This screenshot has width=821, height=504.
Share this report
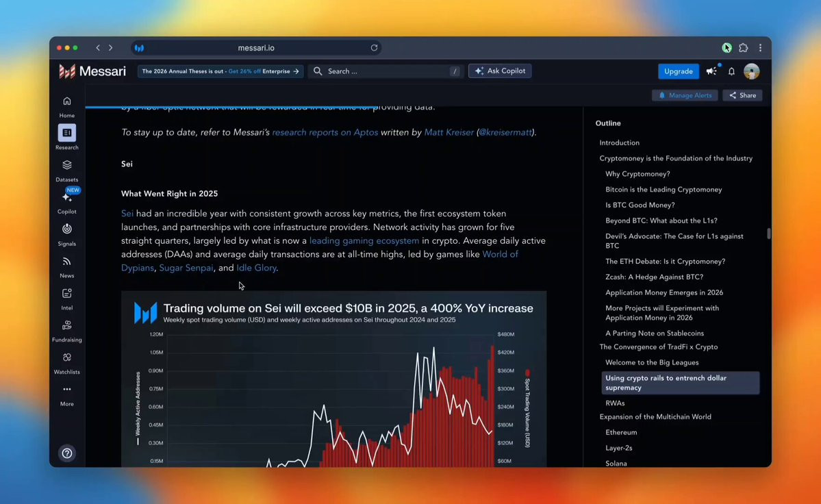tap(742, 95)
